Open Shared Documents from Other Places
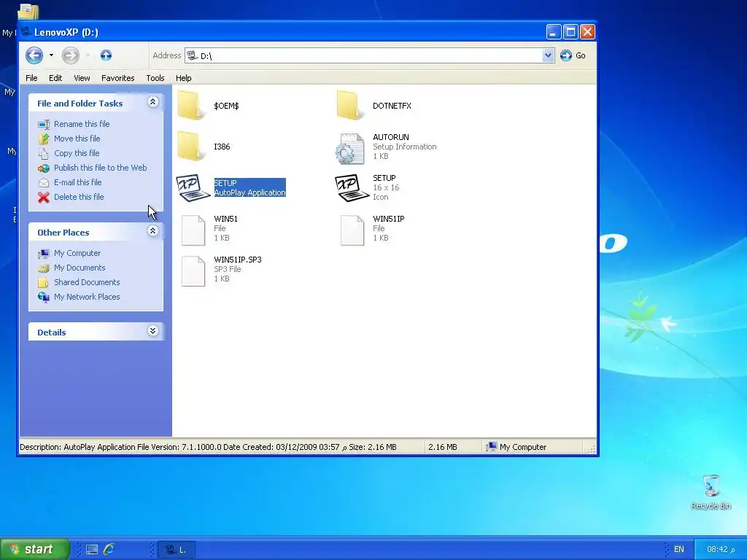The height and width of the screenshot is (560, 747). (87, 282)
